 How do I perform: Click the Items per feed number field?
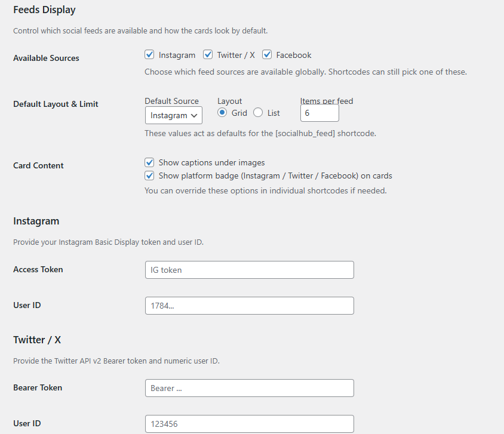tap(319, 113)
